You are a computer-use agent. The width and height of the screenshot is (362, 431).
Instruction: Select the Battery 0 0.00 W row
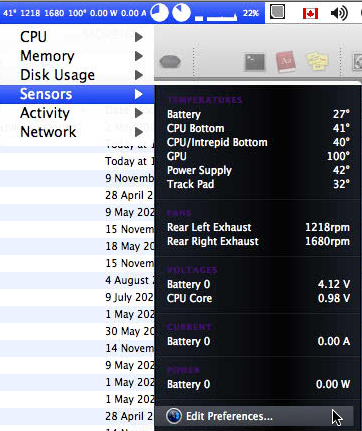tap(258, 384)
